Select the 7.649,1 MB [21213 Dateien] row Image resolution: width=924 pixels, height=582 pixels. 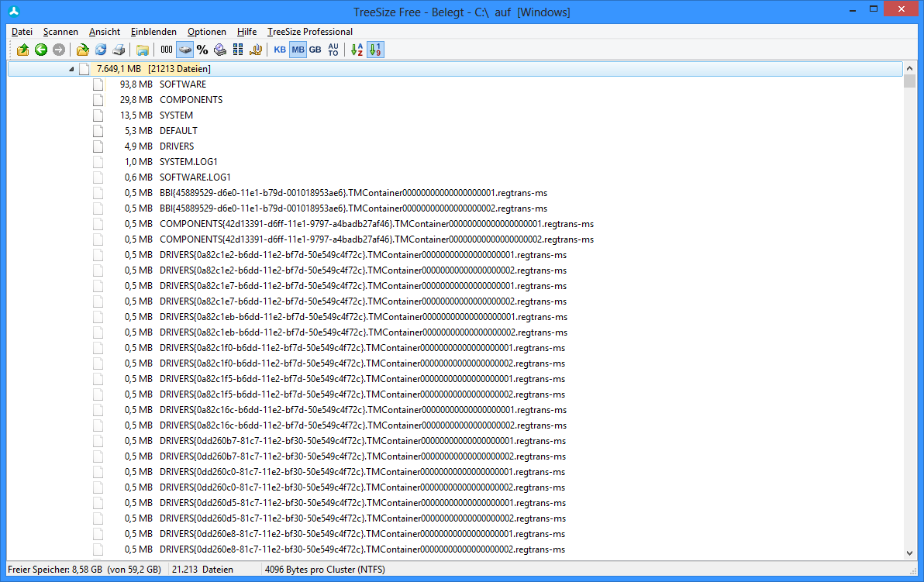click(455, 69)
